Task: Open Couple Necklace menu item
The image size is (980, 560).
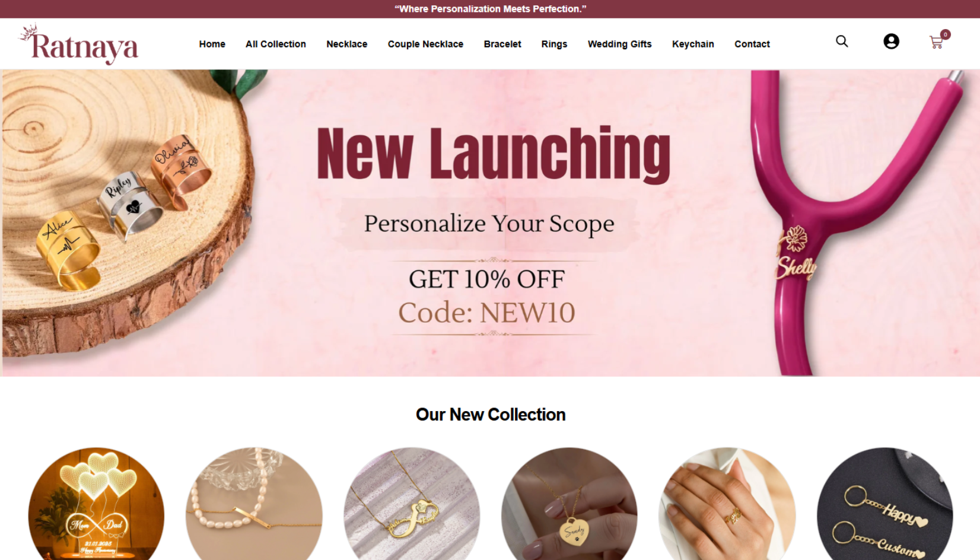Action: 425,44
